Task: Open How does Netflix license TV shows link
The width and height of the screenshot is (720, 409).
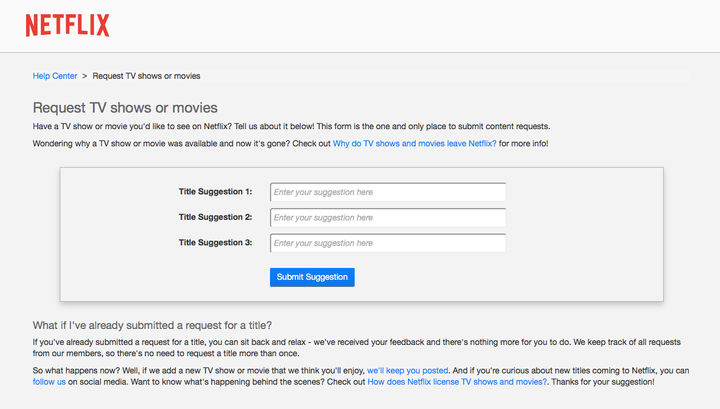Action: 457,382
